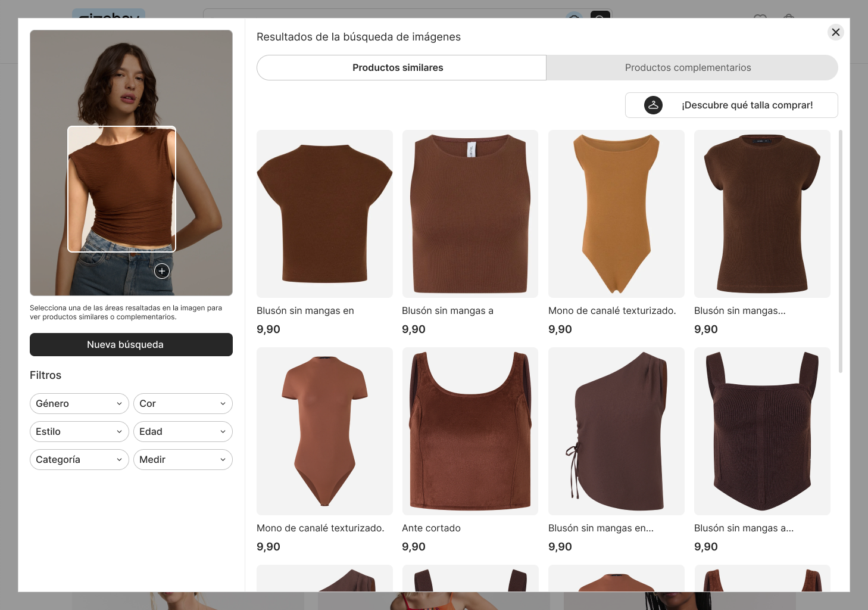Open the velvet Ante cortado top thumbnail
Image resolution: width=868 pixels, height=610 pixels.
470,431
